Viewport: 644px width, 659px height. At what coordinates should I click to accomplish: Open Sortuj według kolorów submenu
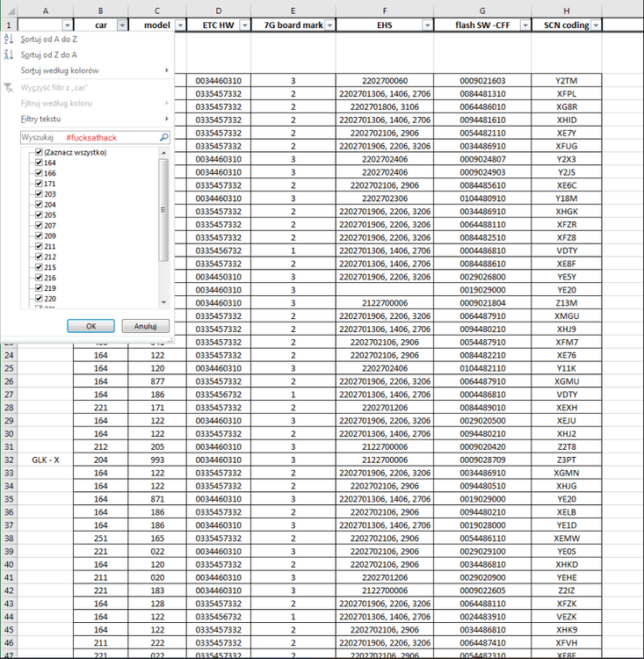tap(95, 70)
